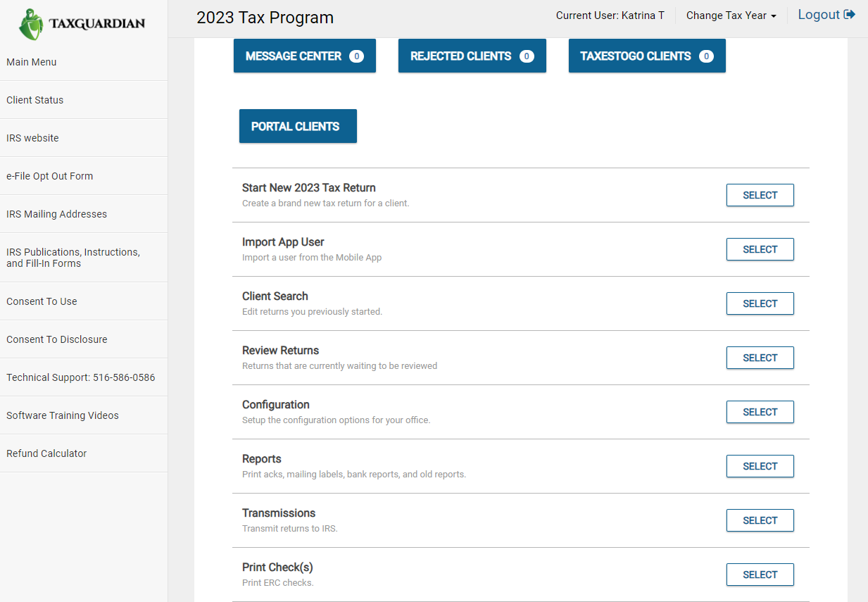The image size is (868, 602).
Task: Select Review Returns awaiting review
Action: 760,358
